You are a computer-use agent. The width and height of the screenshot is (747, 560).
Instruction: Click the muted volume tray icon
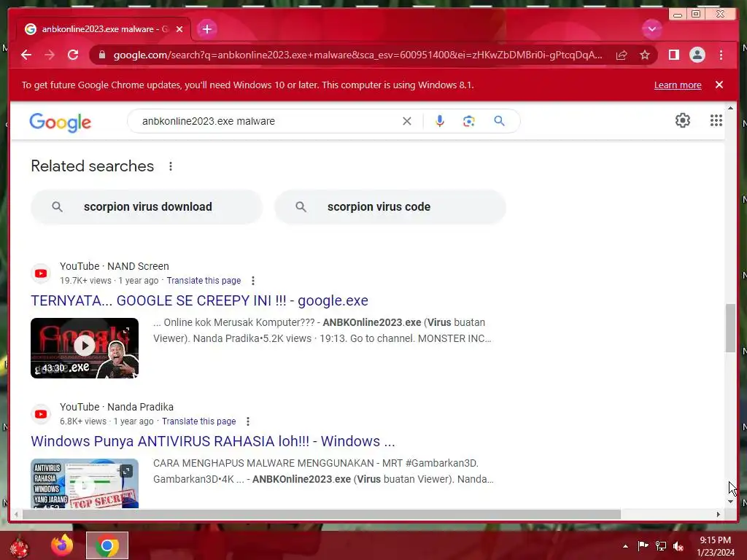(678, 546)
